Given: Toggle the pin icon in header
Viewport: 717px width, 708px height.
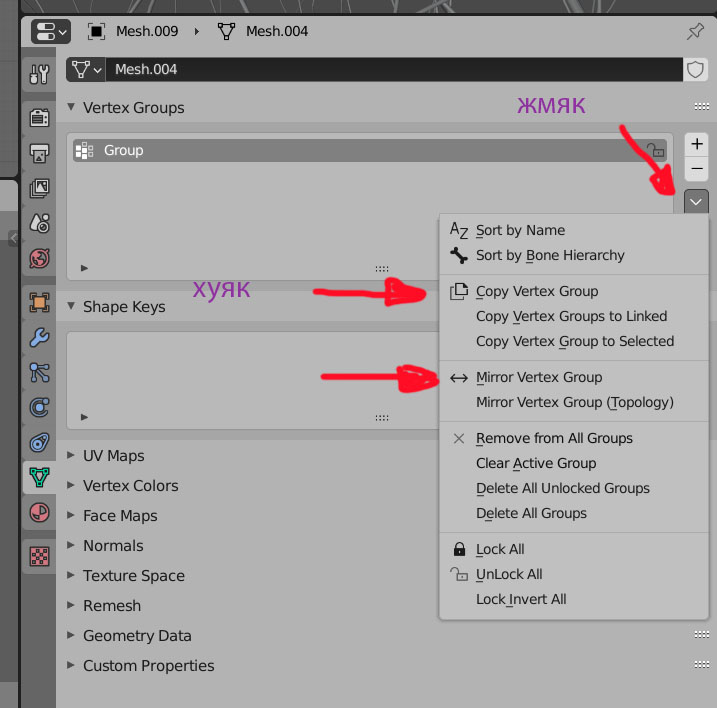Looking at the screenshot, I should click(x=695, y=31).
